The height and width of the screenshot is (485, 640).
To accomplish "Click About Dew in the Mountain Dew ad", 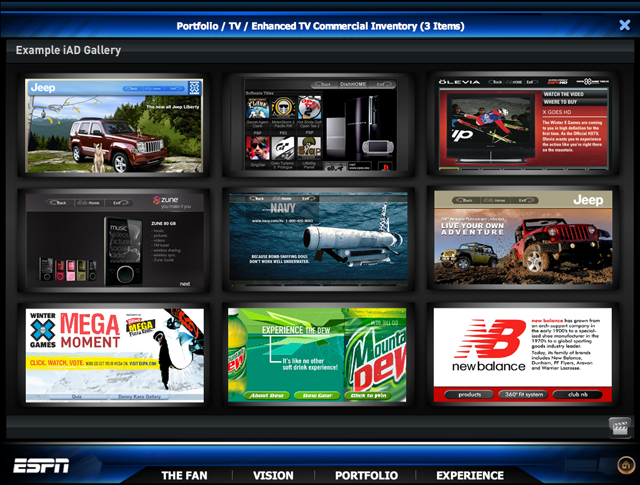I will [267, 395].
